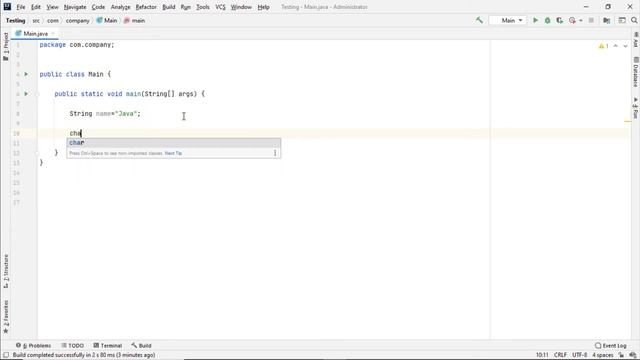This screenshot has height=360, width=640.
Task: Click the grey Stop button in toolbar
Action: point(591,20)
